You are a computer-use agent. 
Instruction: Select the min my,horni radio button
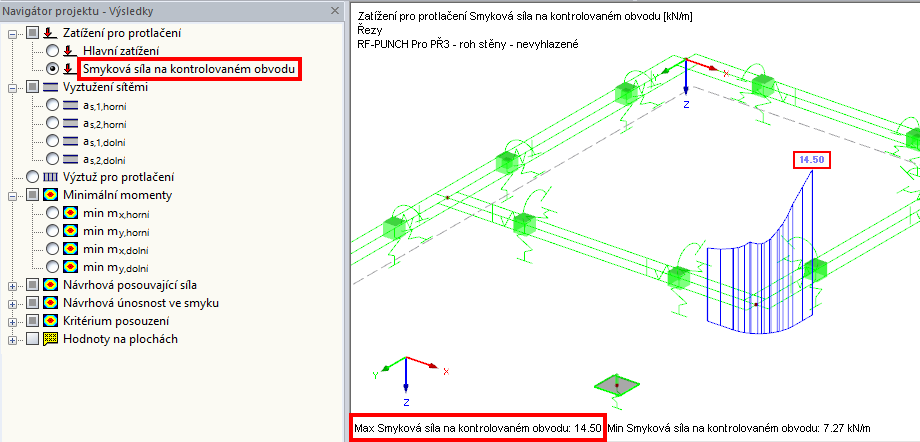click(53, 231)
